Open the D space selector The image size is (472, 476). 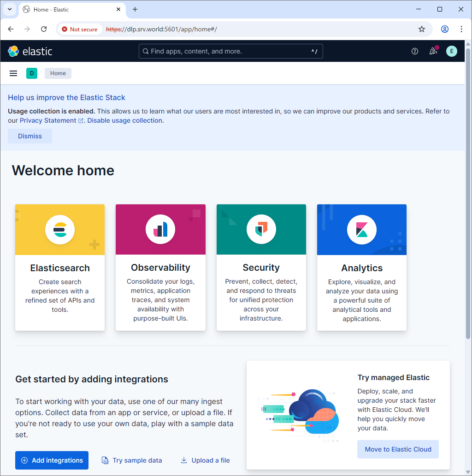(31, 73)
